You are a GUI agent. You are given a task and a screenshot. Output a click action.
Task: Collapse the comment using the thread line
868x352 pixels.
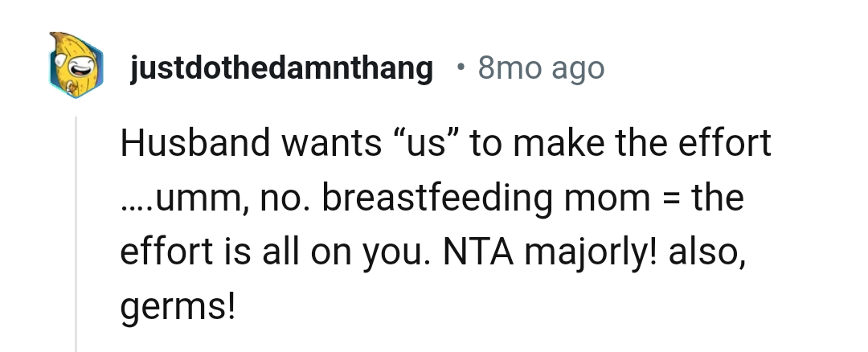point(76,233)
